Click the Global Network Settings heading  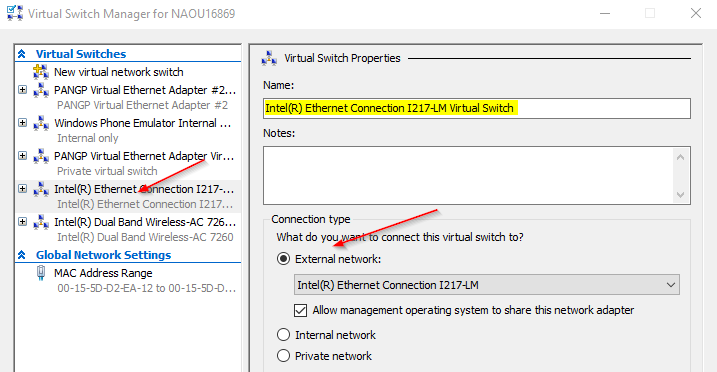pyautogui.click(x=103, y=255)
